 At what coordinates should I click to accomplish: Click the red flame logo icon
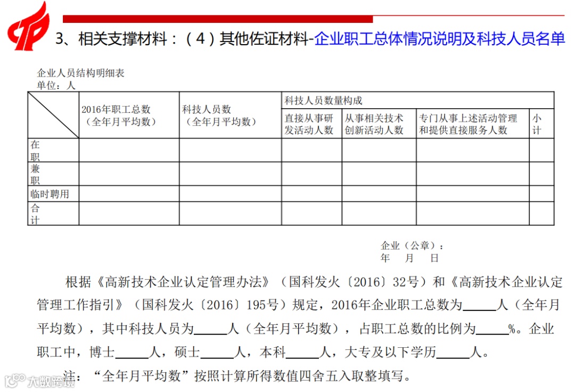click(28, 27)
